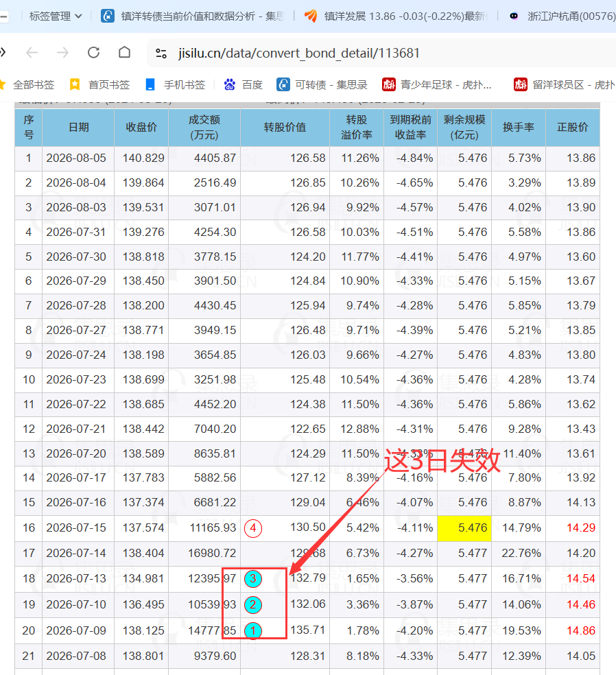
Task: Select date cell 2026-08-05
Action: pyautogui.click(x=76, y=158)
